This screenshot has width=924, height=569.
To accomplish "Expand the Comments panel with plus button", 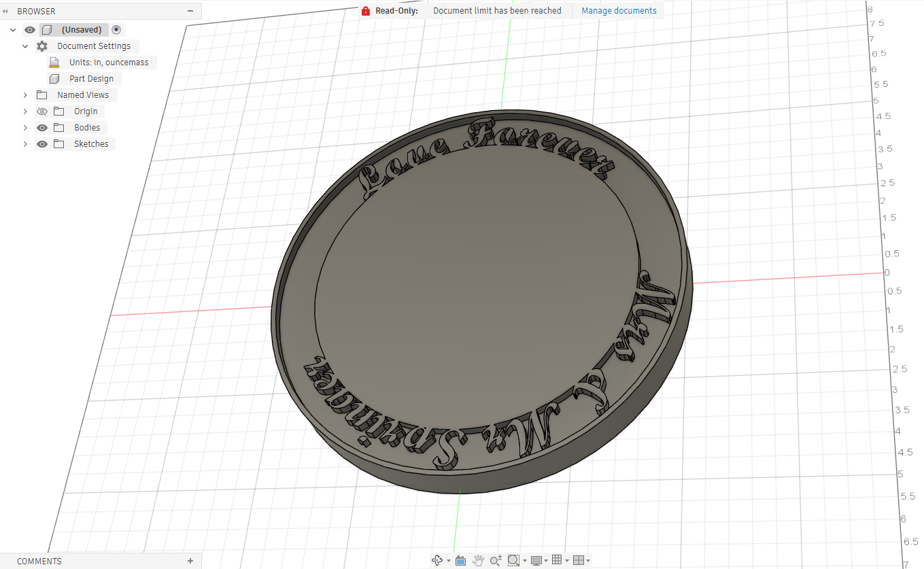I will click(x=190, y=561).
